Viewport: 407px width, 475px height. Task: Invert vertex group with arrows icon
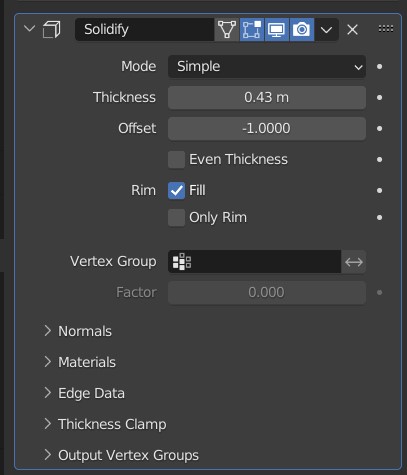[x=354, y=262]
